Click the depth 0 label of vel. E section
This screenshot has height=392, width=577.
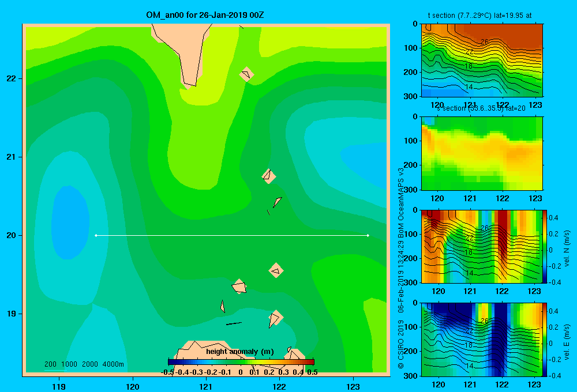[415, 303]
